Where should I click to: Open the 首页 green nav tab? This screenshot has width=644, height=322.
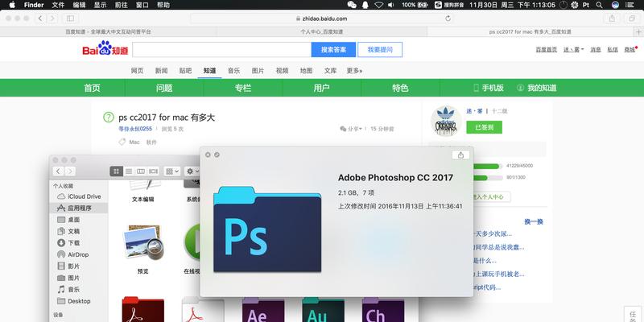point(92,88)
